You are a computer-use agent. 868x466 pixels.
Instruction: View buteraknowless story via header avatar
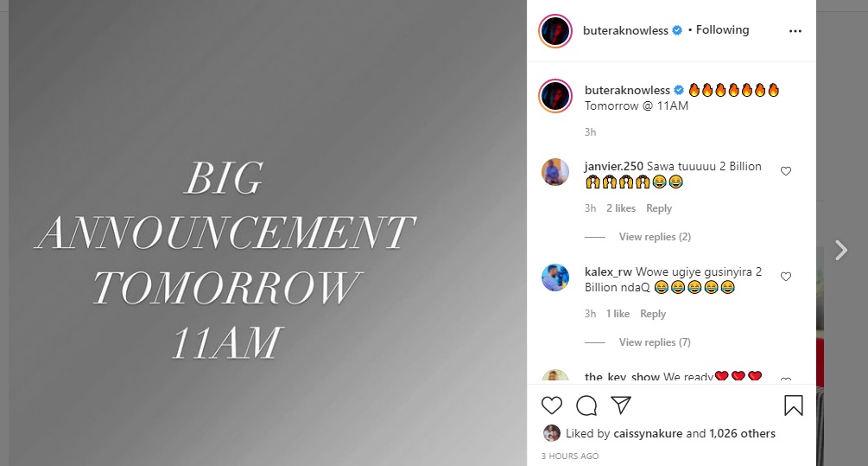tap(555, 31)
